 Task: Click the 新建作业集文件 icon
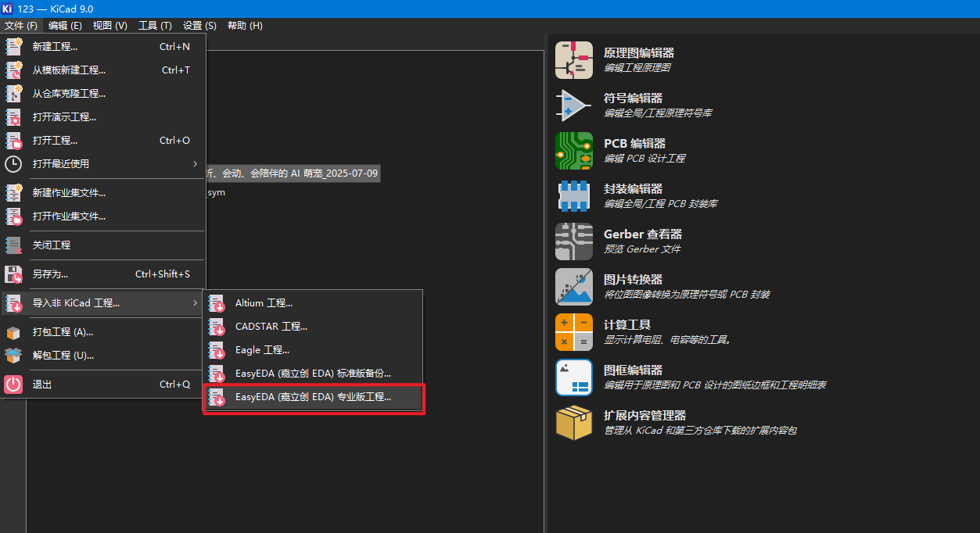point(14,193)
